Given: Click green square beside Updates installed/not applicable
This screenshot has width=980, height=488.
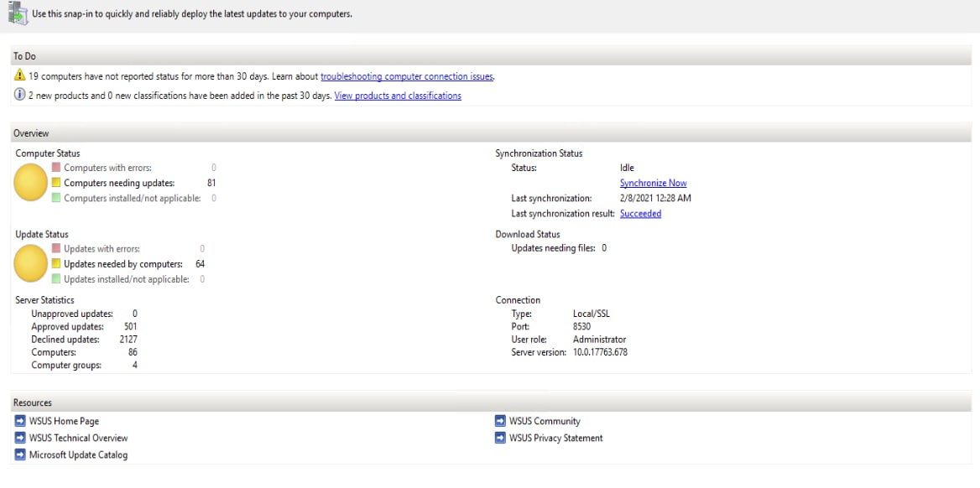Looking at the screenshot, I should coord(56,279).
